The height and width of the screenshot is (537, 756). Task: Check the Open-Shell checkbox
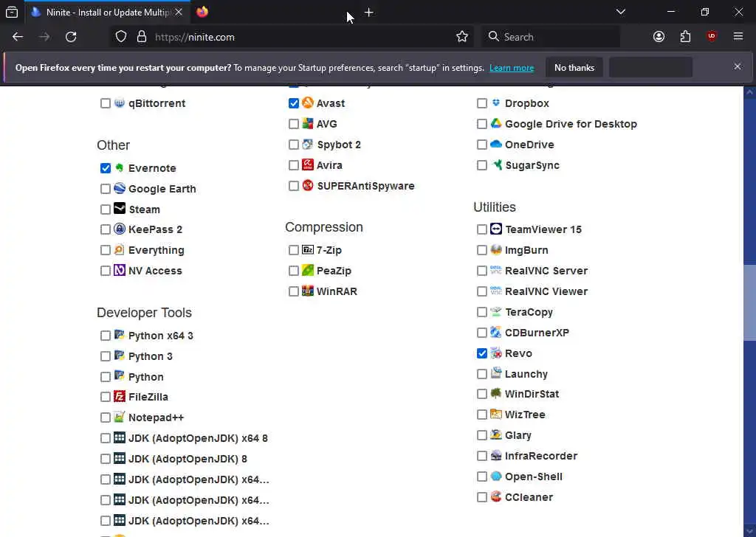click(481, 477)
